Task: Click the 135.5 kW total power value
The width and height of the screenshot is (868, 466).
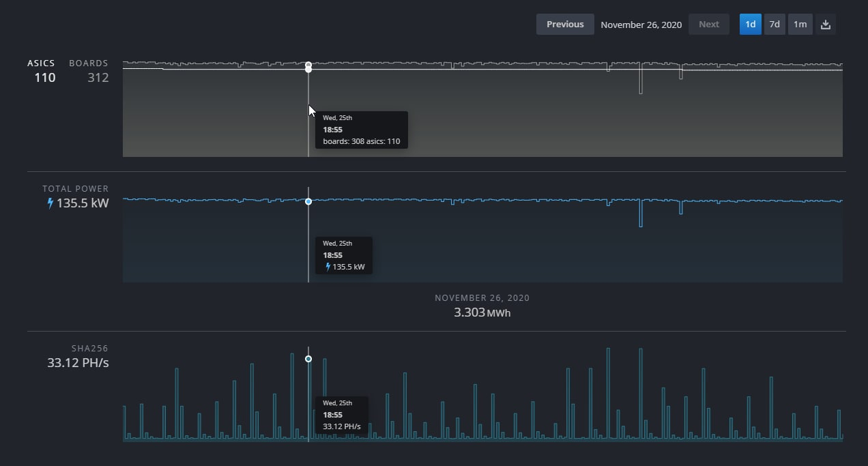Action: (83, 203)
